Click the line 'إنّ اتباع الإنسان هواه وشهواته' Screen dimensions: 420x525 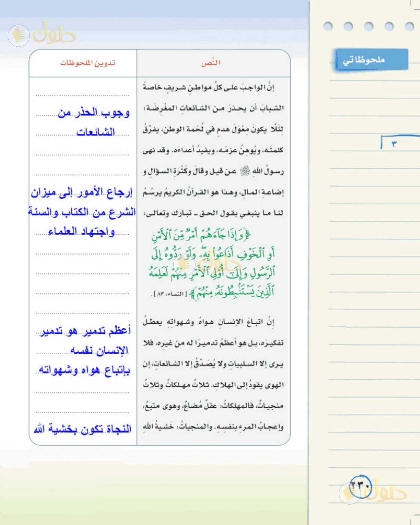tap(209, 322)
